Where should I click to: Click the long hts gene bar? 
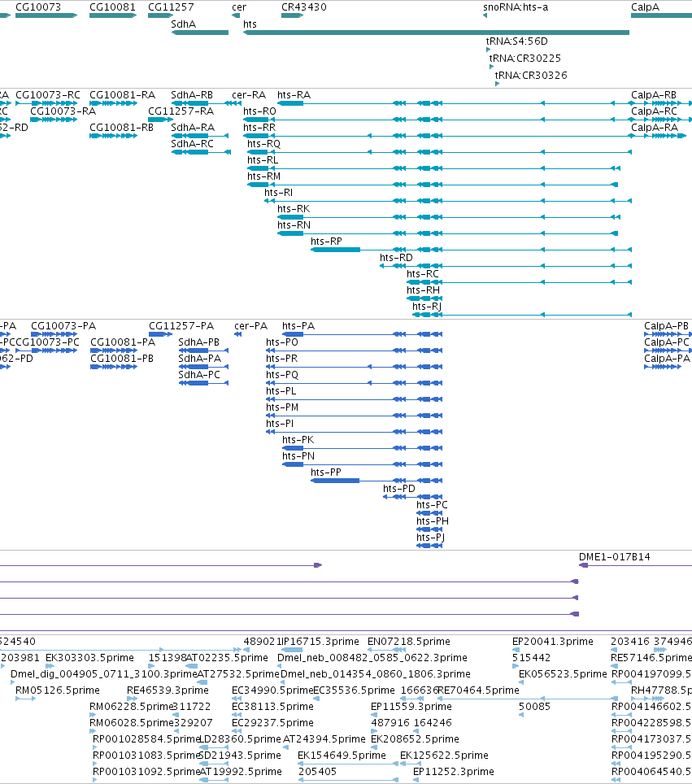pyautogui.click(x=436, y=33)
